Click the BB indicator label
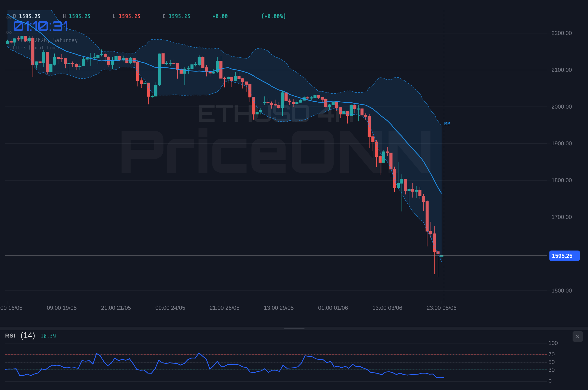Image resolution: width=588 pixels, height=390 pixels. (447, 124)
